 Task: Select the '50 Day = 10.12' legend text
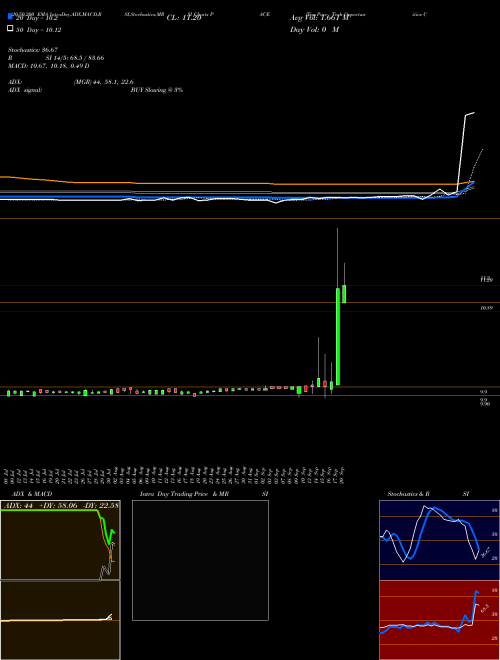38,30
